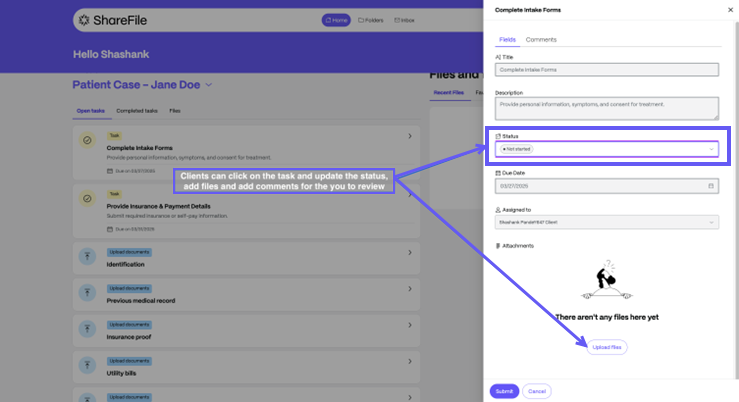Viewport: 739px width, 402px height.
Task: Click the Utility bills row text
Action: [x=121, y=373]
